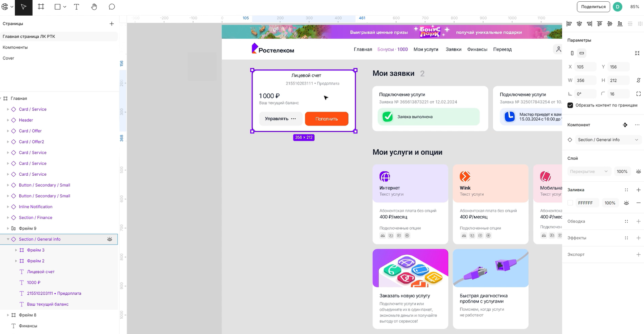Add an export setting in Экспорт
This screenshot has width=644, height=334.
click(638, 255)
